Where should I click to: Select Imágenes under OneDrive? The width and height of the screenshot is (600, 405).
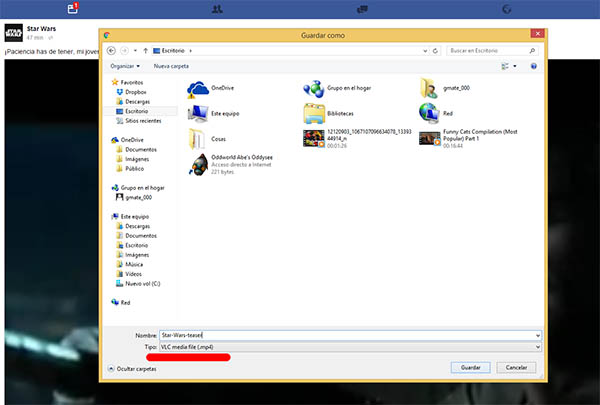coord(137,159)
